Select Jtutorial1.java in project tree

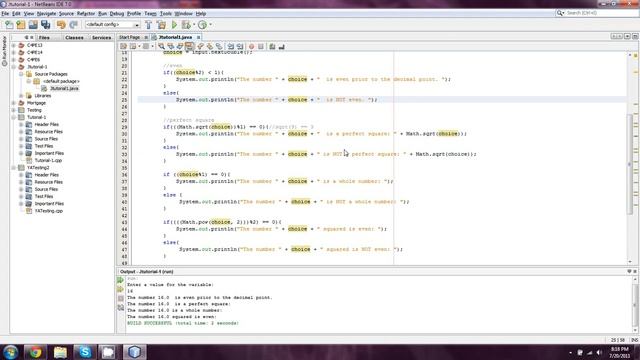point(64,89)
